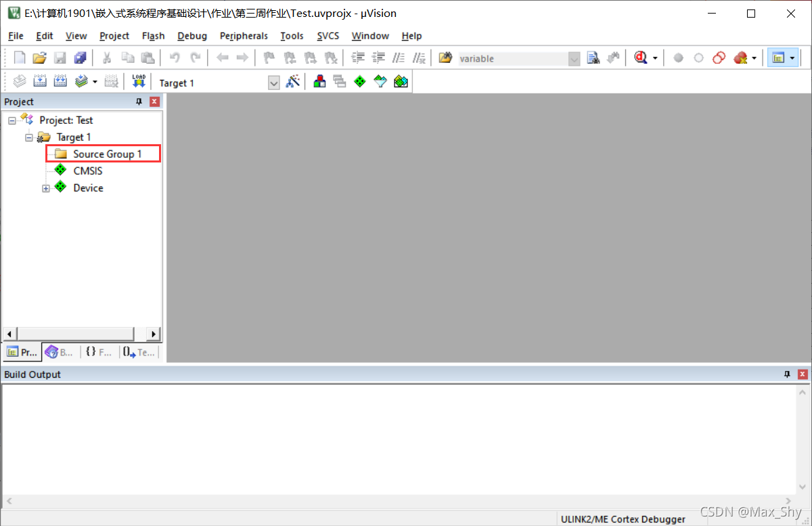
Task: Click the Find in Files icon
Action: [445, 58]
